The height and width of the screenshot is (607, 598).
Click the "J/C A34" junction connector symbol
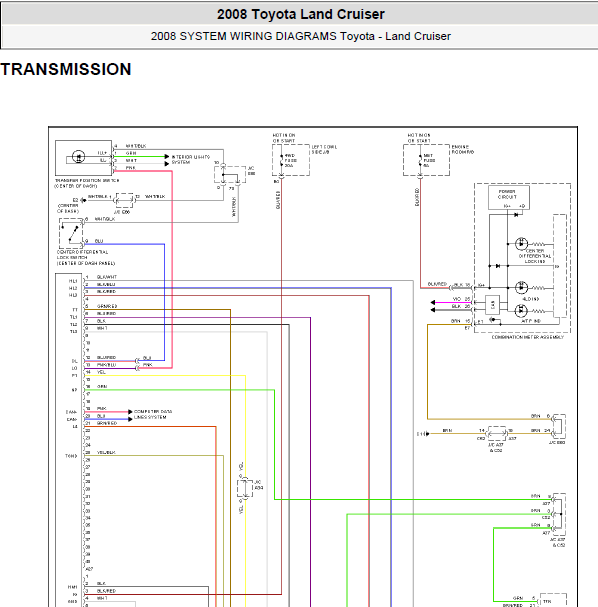pyautogui.click(x=245, y=488)
